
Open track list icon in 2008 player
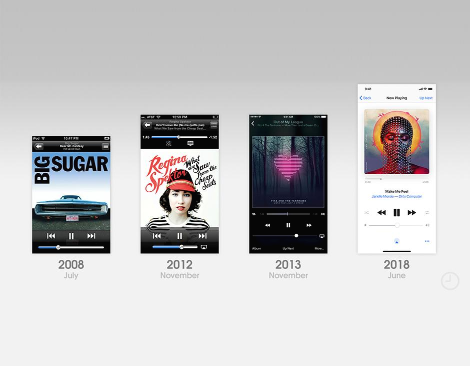105,146
